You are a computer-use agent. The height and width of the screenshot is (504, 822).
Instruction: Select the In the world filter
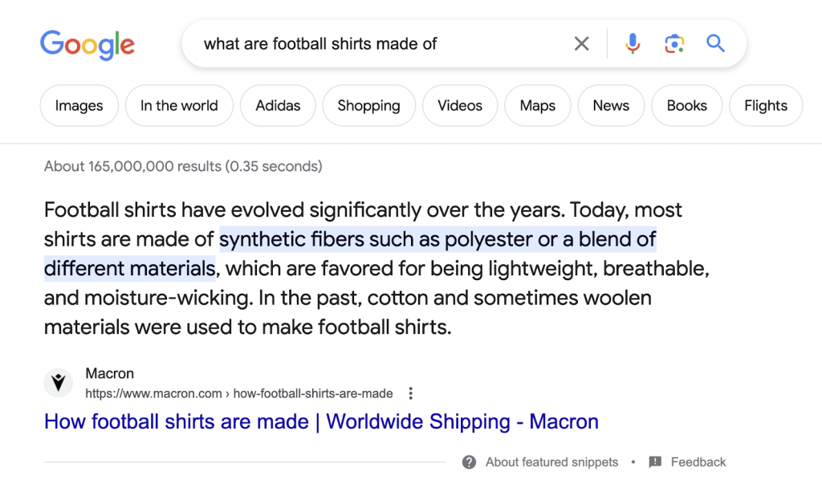click(x=179, y=105)
